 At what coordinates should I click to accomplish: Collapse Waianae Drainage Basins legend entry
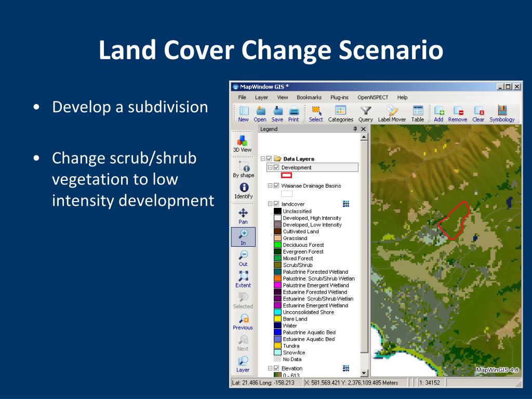(270, 185)
